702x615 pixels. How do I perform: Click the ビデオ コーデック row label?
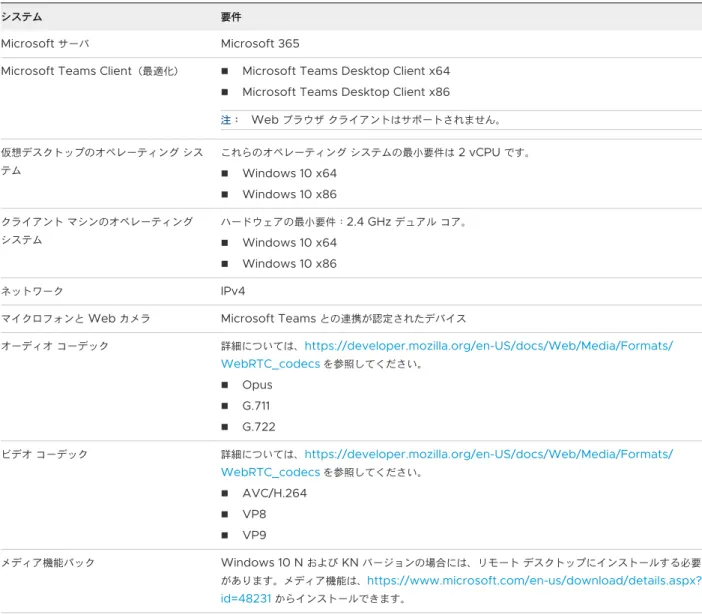pyautogui.click(x=44, y=454)
